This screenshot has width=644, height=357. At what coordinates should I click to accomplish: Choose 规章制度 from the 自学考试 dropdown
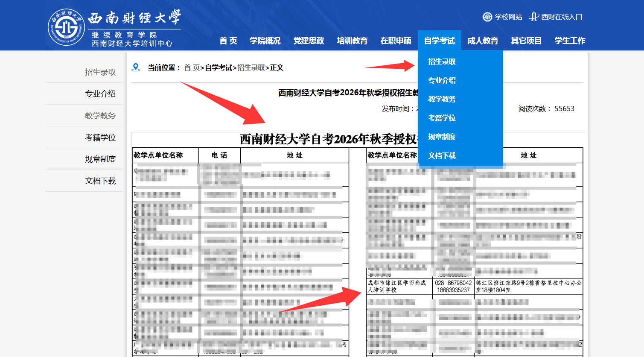point(442,137)
